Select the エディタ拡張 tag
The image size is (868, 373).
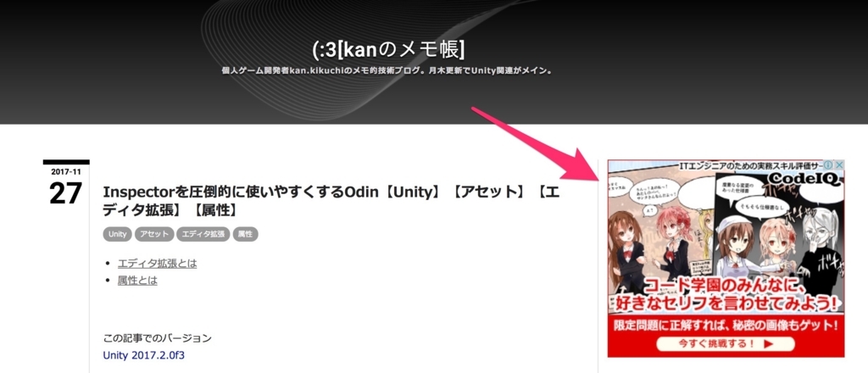[x=203, y=234]
